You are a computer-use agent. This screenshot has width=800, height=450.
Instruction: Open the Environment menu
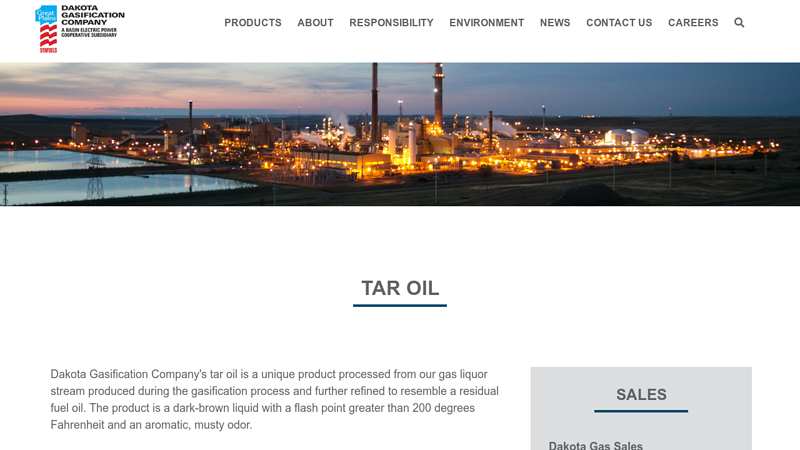[x=487, y=23]
